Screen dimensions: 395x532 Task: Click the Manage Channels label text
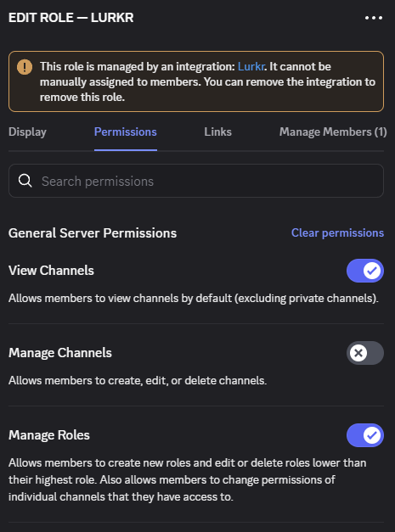(60, 353)
